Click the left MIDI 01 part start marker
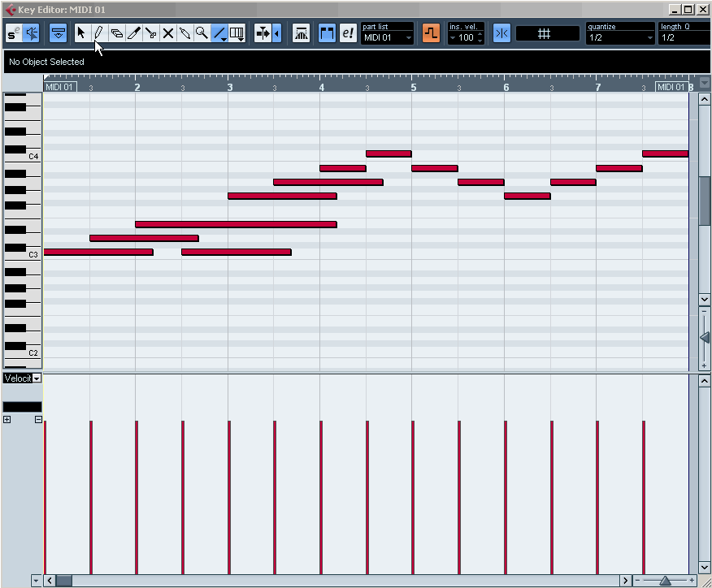 (60, 87)
